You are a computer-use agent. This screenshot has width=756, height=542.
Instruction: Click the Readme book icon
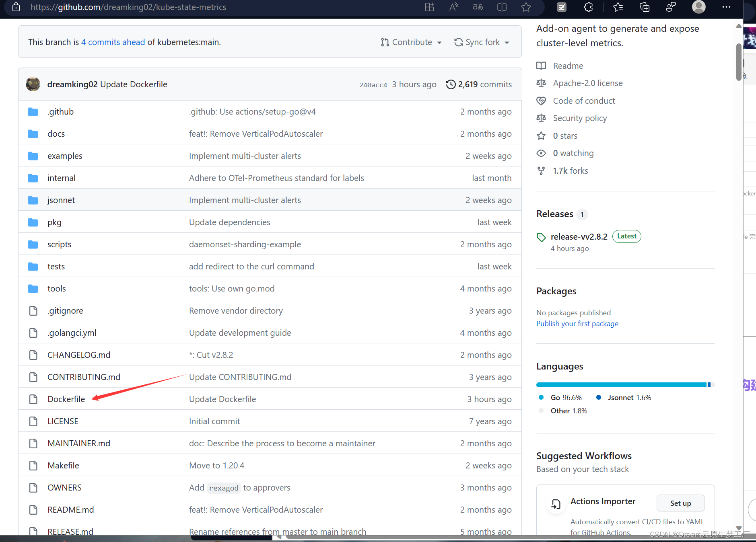[541, 66]
